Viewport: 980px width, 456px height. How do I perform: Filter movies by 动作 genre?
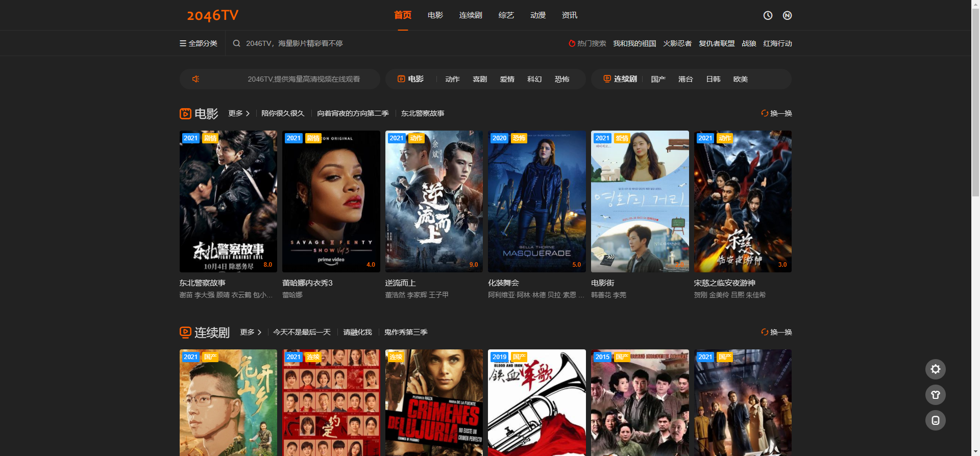pyautogui.click(x=452, y=79)
